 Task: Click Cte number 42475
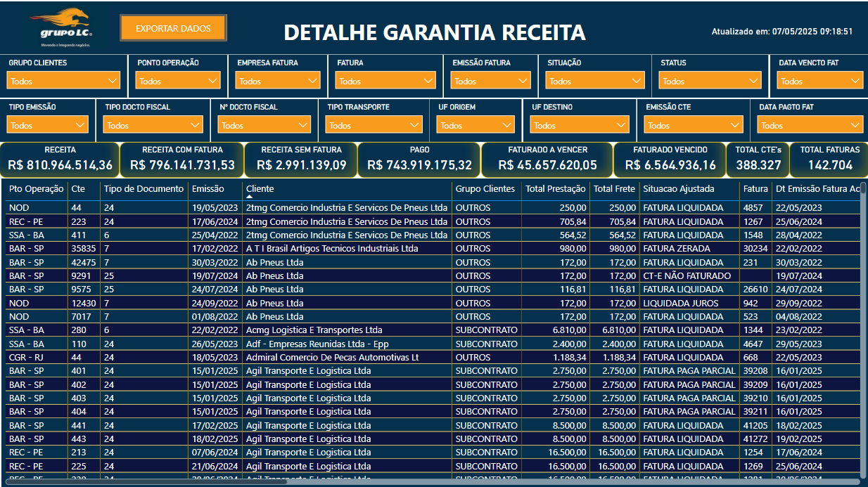coord(84,262)
